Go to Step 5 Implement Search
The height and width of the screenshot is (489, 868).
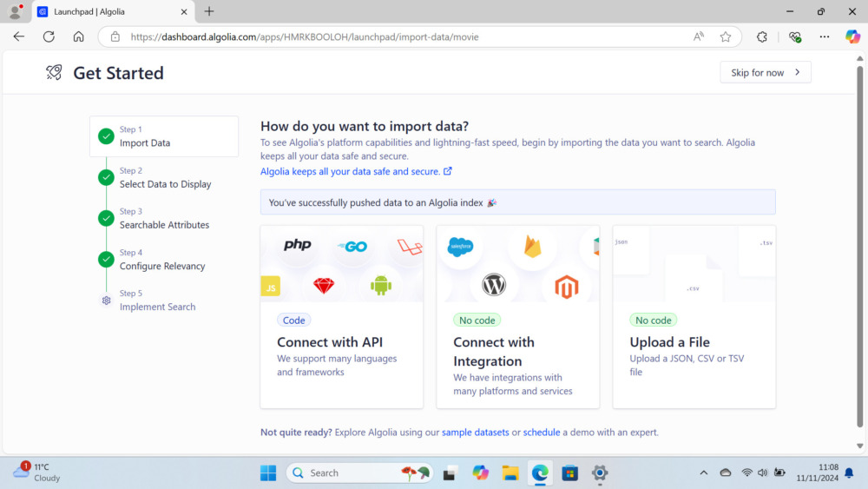click(x=157, y=301)
